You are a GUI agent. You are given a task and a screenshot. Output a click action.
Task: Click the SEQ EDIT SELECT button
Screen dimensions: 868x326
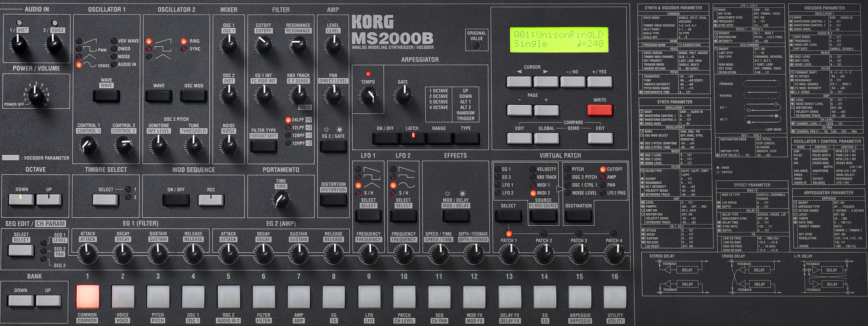pos(21,250)
